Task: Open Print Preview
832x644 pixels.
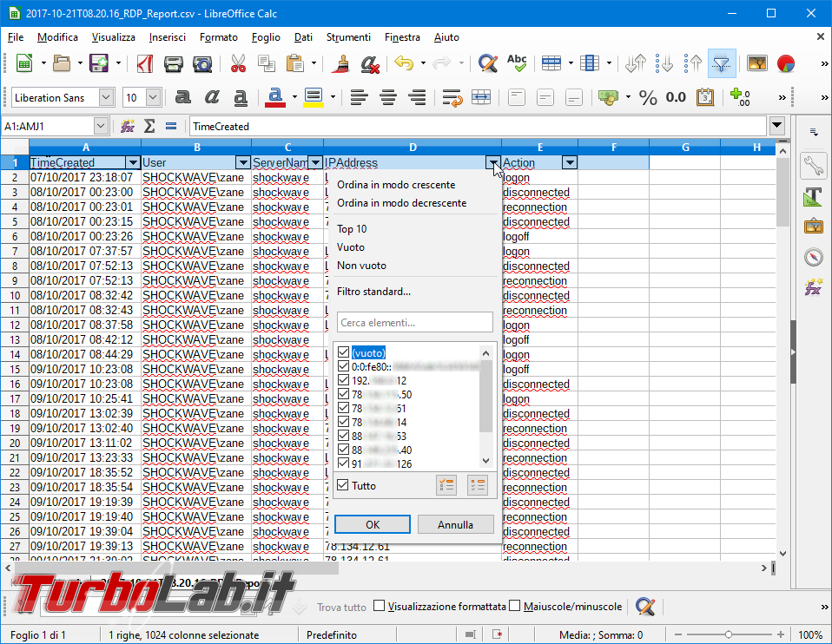Action: tap(202, 63)
